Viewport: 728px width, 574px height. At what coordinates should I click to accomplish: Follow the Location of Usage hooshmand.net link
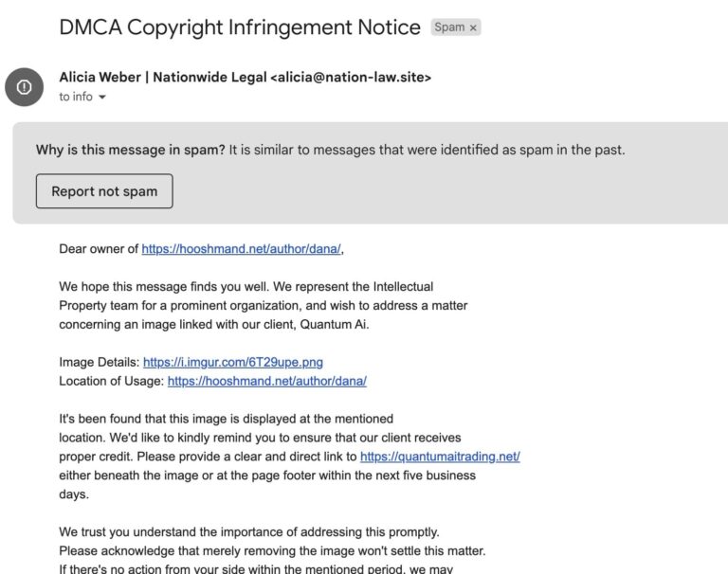pyautogui.click(x=266, y=381)
